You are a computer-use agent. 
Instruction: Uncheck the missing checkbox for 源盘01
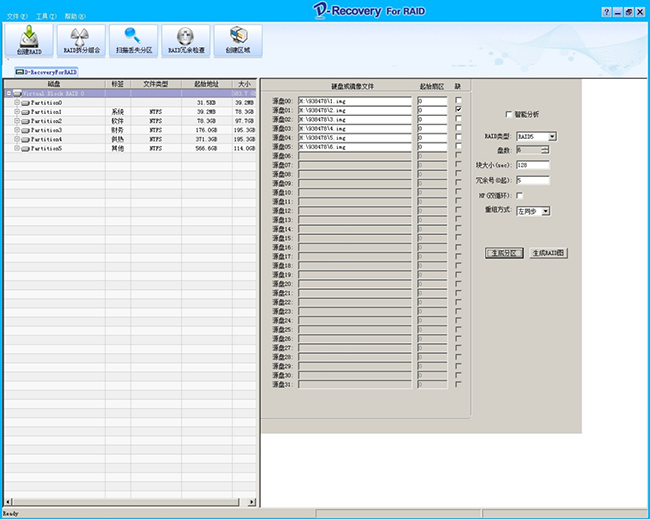coord(458,109)
